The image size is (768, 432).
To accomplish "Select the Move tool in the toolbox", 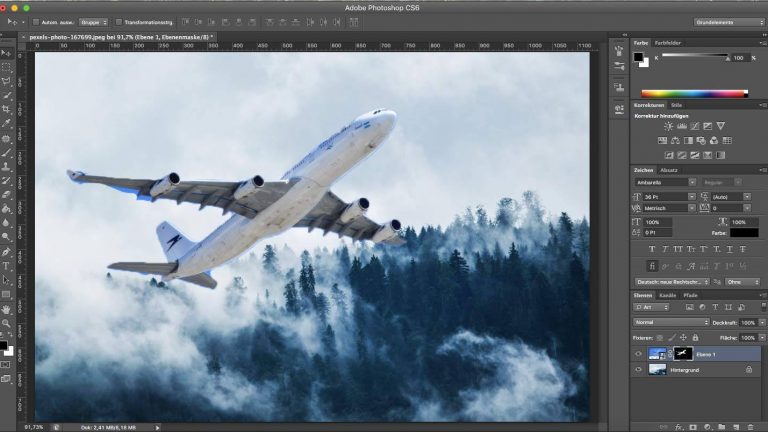I will tap(7, 51).
